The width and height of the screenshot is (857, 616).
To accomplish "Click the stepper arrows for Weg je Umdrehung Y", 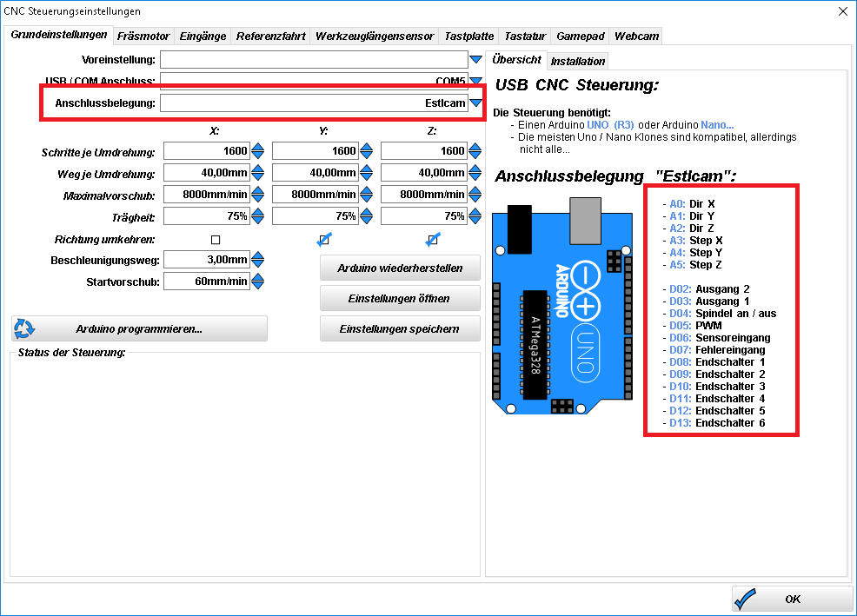I will (366, 173).
